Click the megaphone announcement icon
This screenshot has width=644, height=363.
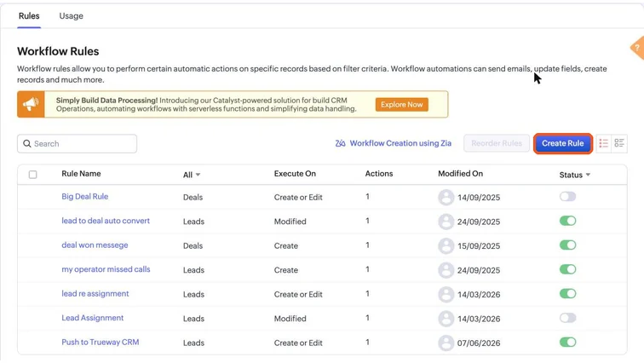coord(31,104)
